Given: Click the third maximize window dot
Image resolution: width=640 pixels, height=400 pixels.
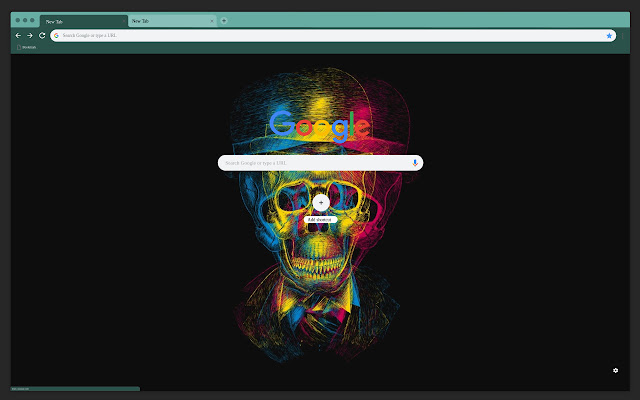Looking at the screenshot, I should click(x=32, y=20).
